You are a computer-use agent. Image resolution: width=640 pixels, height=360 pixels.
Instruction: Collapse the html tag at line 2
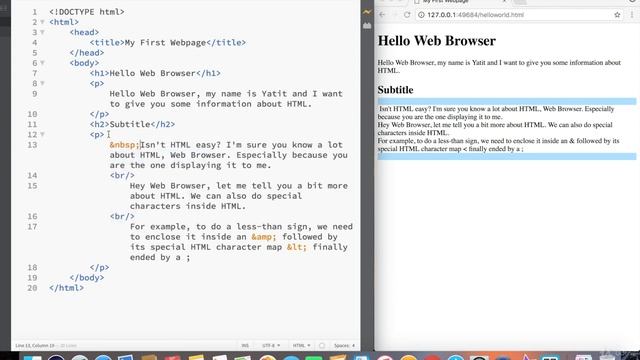click(x=42, y=22)
